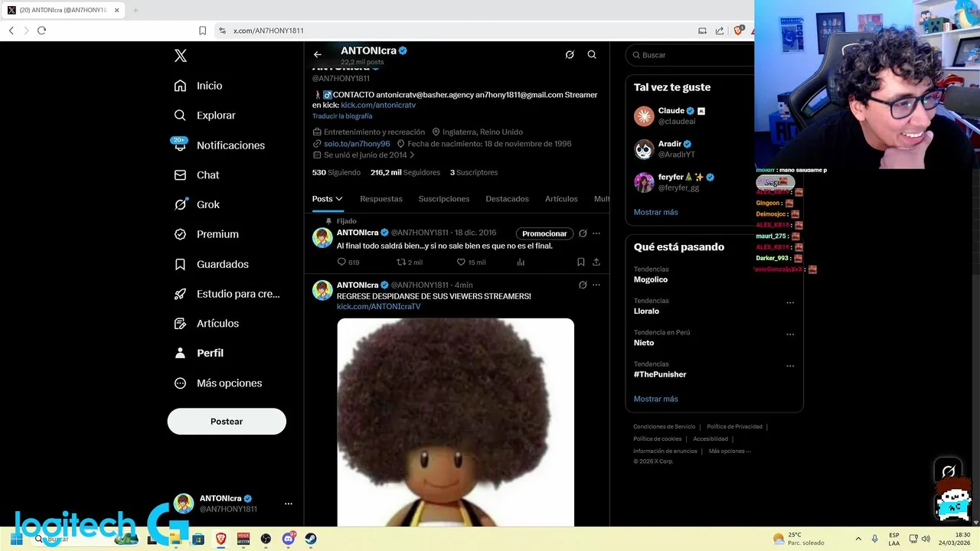Open Perfil in the sidebar

198,354
